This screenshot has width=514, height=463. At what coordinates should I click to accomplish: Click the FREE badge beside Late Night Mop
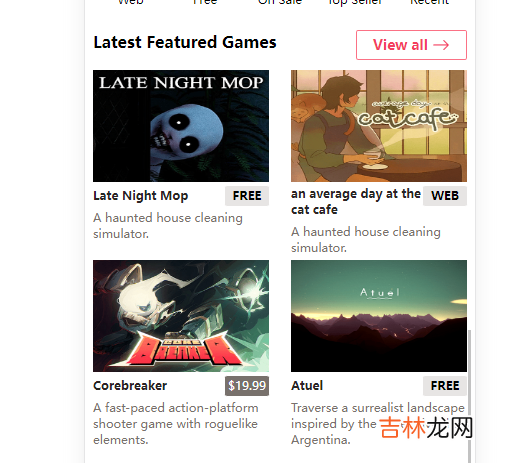247,196
